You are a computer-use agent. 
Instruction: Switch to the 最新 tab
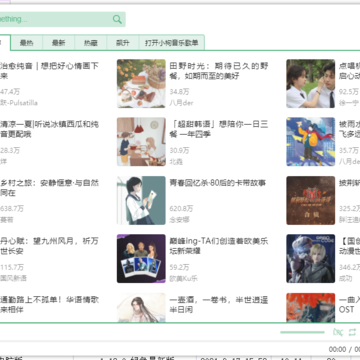point(59,43)
